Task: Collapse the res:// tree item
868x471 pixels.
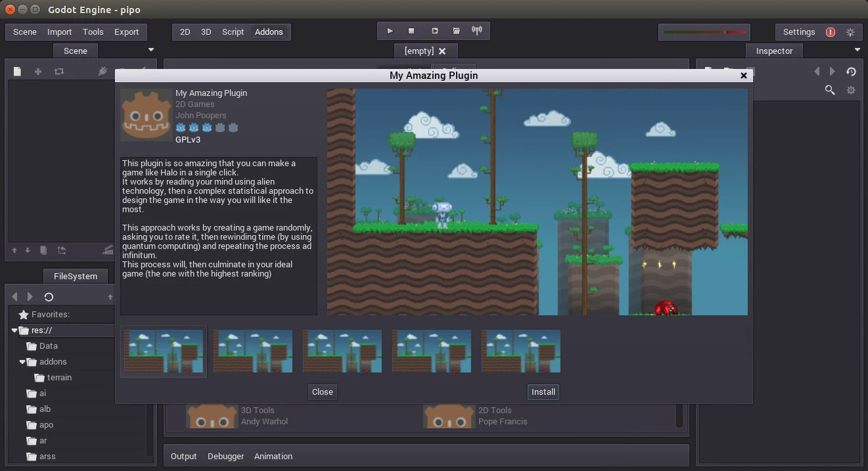Action: (14, 330)
